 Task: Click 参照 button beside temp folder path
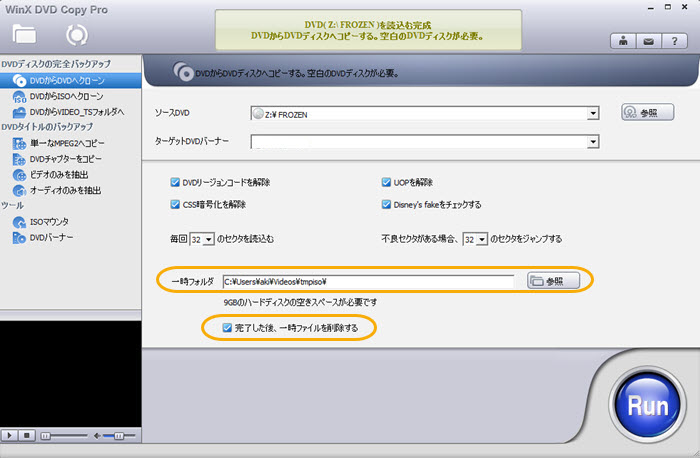(553, 281)
